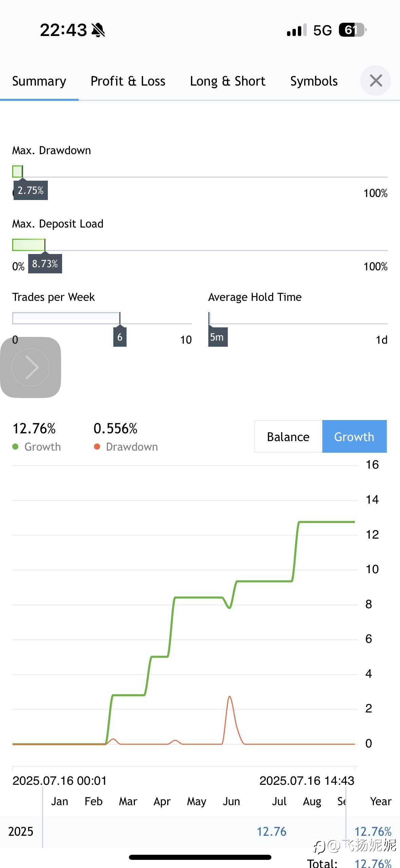Tap the muted bell status icon
The width and height of the screenshot is (400, 868).
[98, 30]
